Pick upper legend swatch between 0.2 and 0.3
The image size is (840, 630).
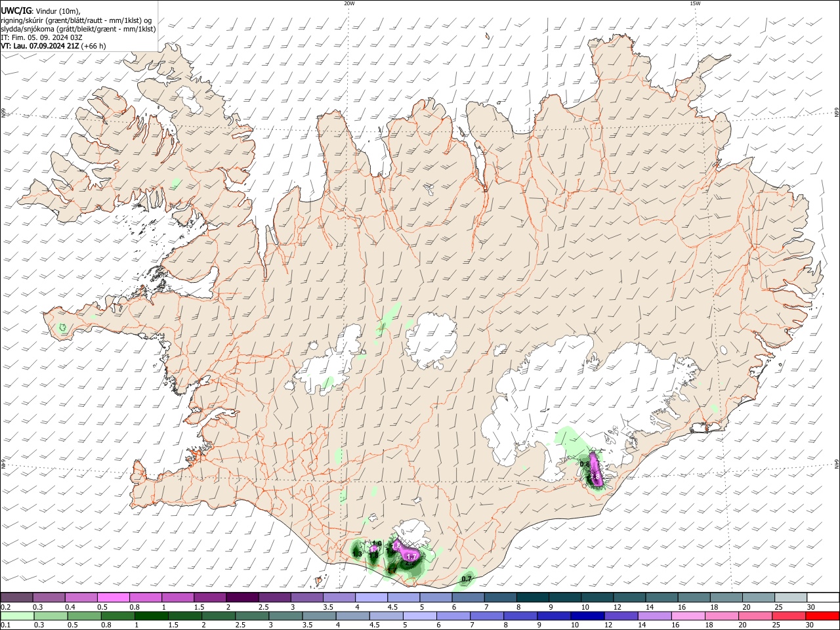pos(17,597)
